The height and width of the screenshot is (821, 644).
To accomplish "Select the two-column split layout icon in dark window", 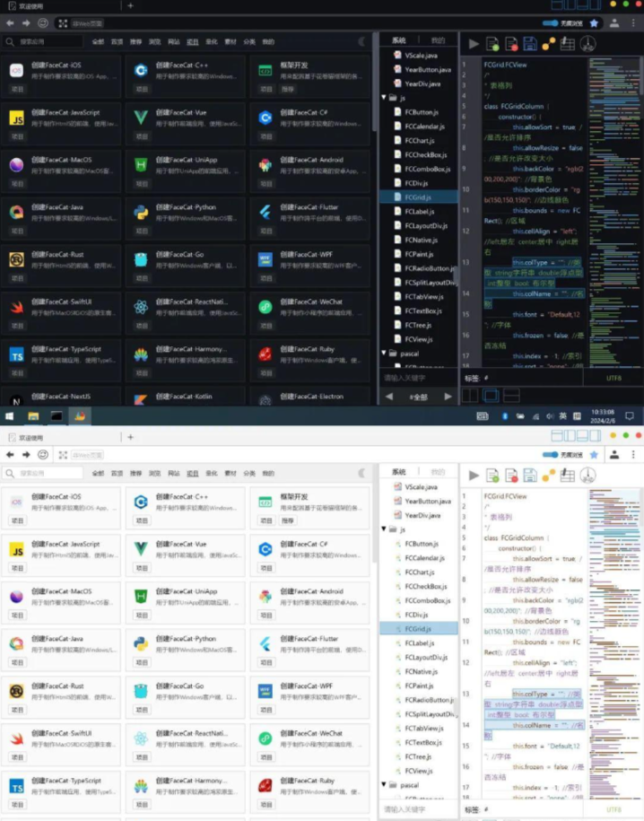I will (470, 396).
